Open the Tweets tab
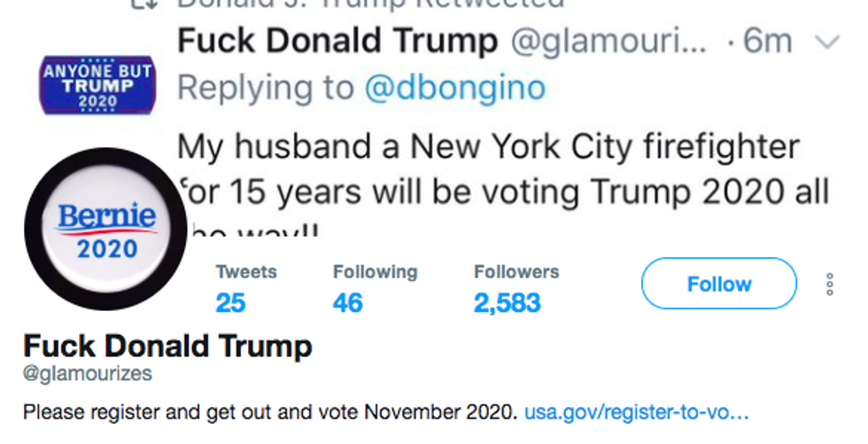Viewport: 868px width, 444px height. coord(245,288)
